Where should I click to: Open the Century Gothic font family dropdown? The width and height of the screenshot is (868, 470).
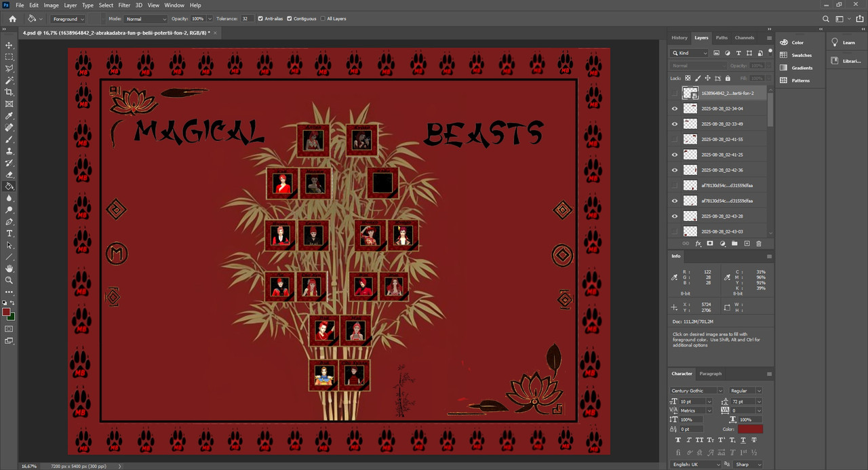click(696, 391)
